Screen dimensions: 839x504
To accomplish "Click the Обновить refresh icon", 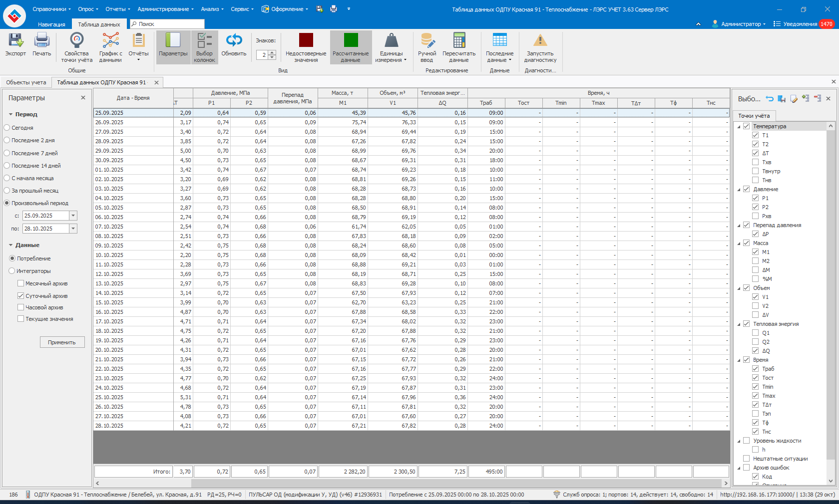I will [234, 41].
